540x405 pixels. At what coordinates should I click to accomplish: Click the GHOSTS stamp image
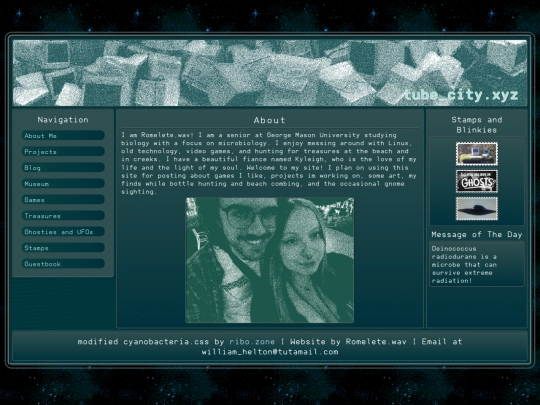[477, 181]
